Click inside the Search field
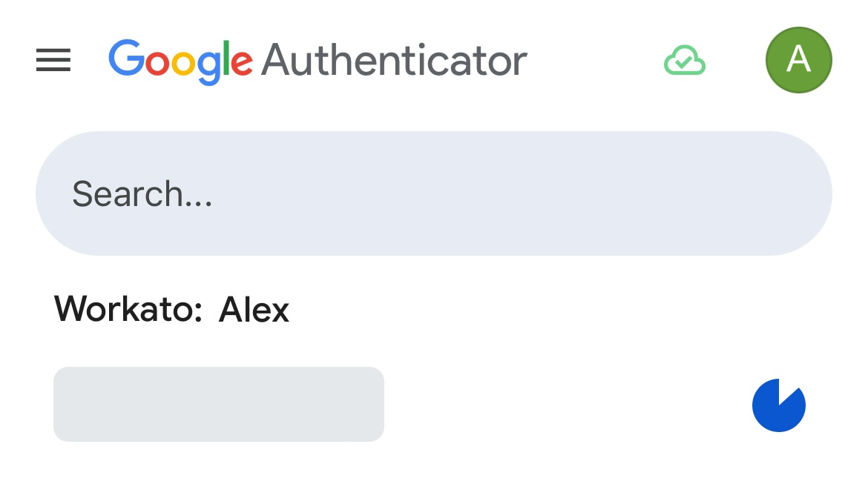868x481 pixels. (434, 193)
